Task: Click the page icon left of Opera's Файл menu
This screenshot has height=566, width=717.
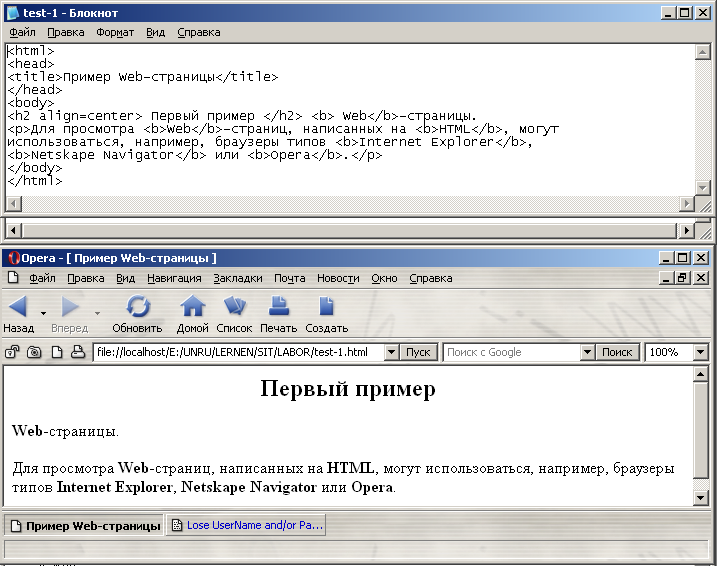Action: pos(13,278)
